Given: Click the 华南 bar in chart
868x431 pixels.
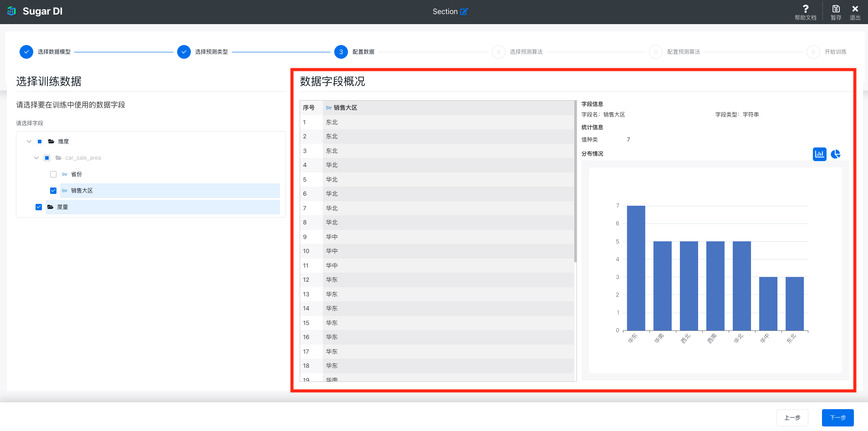Looking at the screenshot, I should 663,286.
